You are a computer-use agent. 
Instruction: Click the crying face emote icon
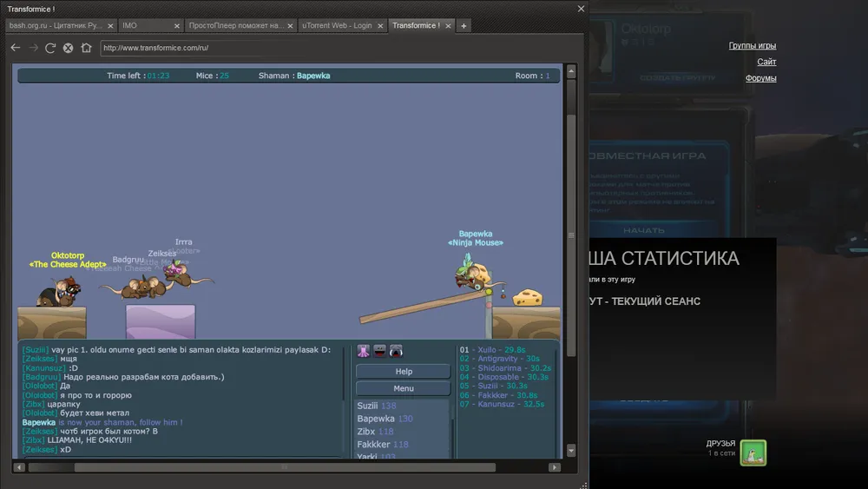click(x=396, y=351)
